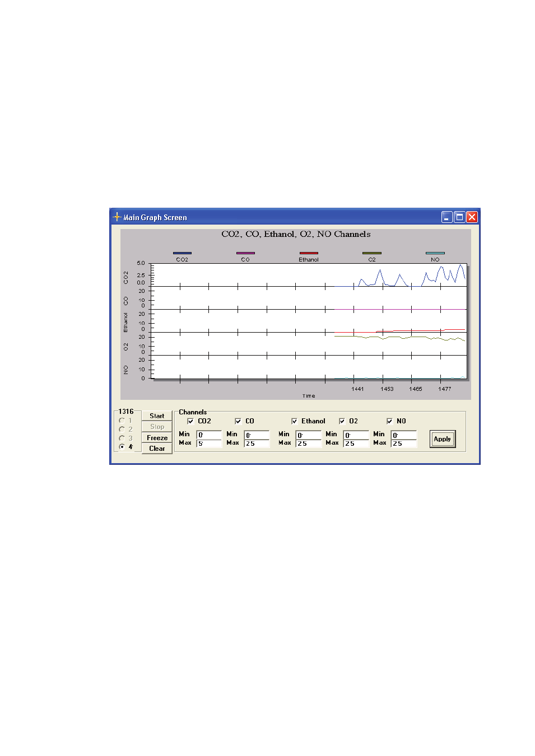The height and width of the screenshot is (756, 535).
Task: Select radio option 4
Action: (122, 447)
